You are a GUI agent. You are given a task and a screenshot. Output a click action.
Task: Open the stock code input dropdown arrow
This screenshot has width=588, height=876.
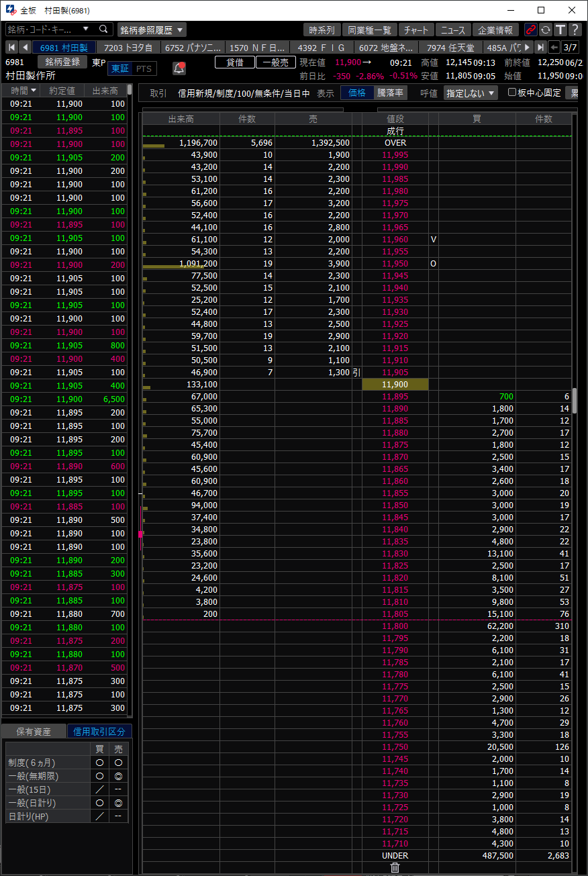[85, 30]
